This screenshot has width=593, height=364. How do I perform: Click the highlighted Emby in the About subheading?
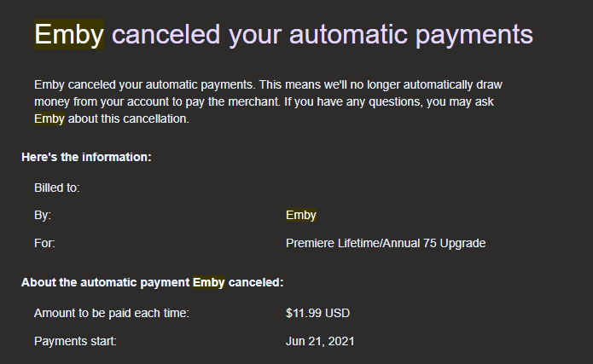pyautogui.click(x=209, y=282)
